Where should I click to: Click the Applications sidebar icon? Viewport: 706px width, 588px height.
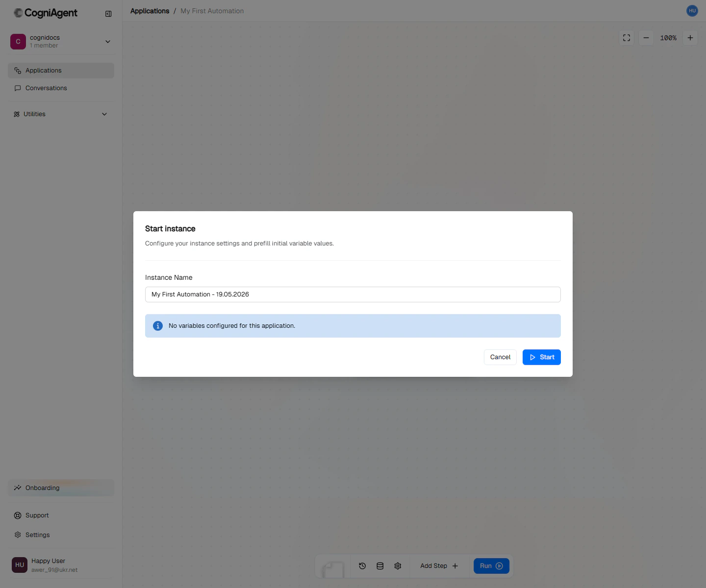pyautogui.click(x=18, y=71)
